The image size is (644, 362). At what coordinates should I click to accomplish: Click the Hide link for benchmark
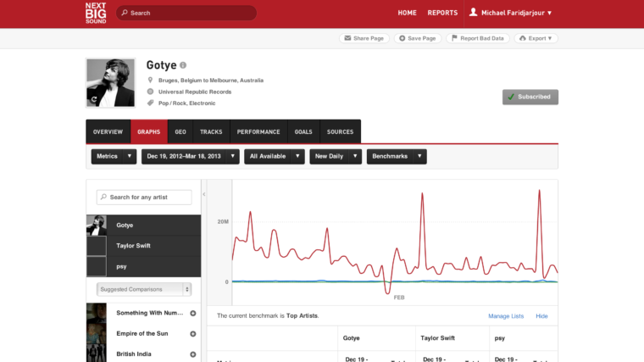coord(541,316)
